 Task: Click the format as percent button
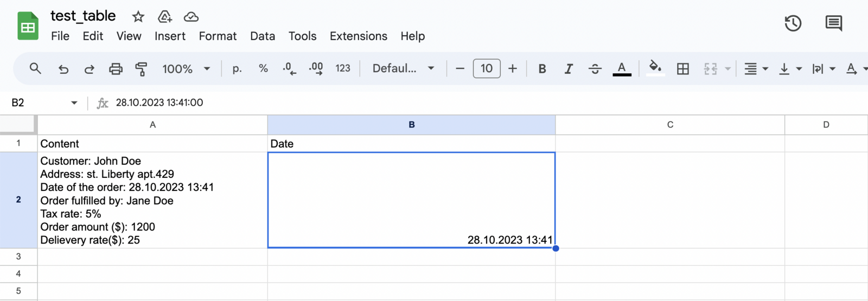coord(263,69)
